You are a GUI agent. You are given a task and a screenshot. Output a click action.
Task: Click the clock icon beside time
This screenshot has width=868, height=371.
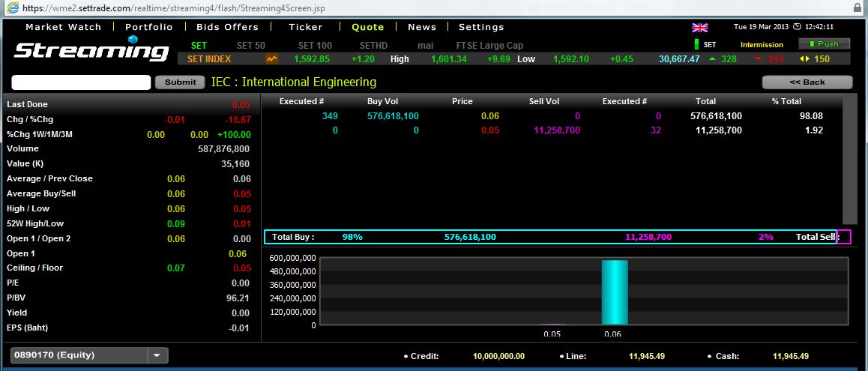(x=797, y=26)
